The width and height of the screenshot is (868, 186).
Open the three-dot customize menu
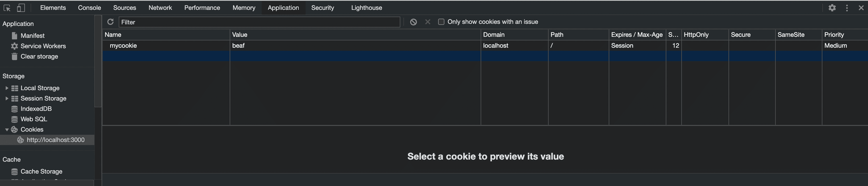(847, 8)
